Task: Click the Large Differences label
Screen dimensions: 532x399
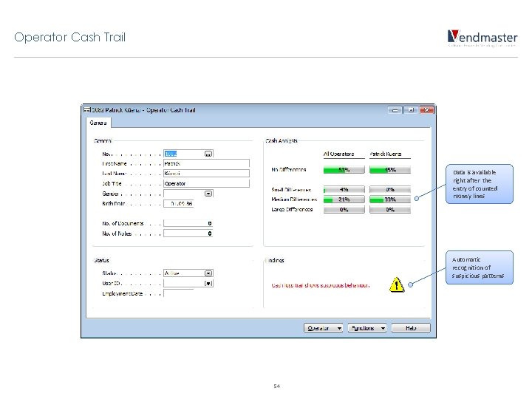Action: [x=292, y=209]
